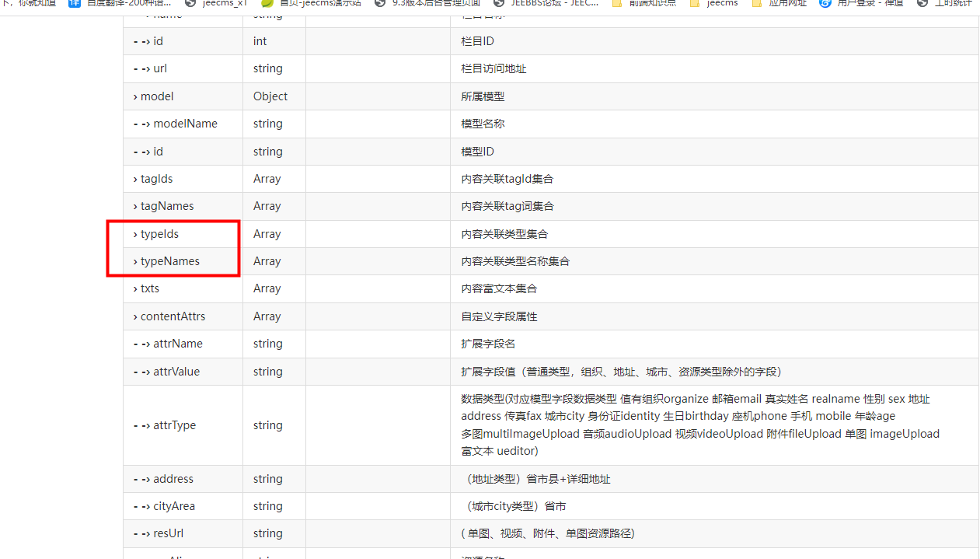Click the 自定义字段属性 description
The height and width of the screenshot is (559, 980).
point(499,316)
